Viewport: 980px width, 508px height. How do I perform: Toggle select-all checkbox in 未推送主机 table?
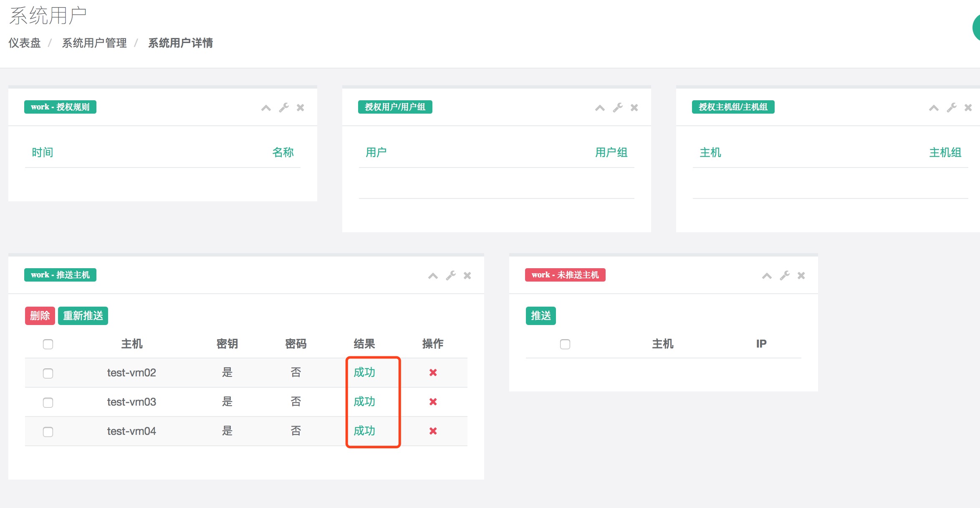click(x=565, y=344)
